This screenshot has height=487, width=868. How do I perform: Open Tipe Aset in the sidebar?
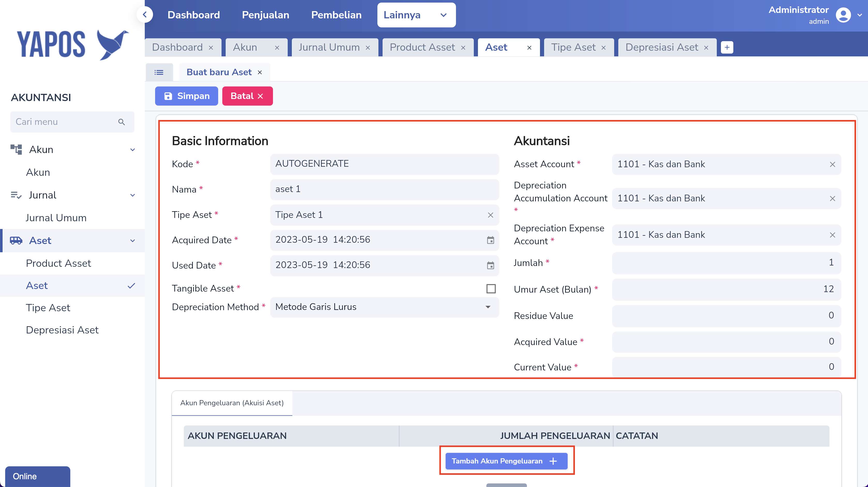pos(48,308)
